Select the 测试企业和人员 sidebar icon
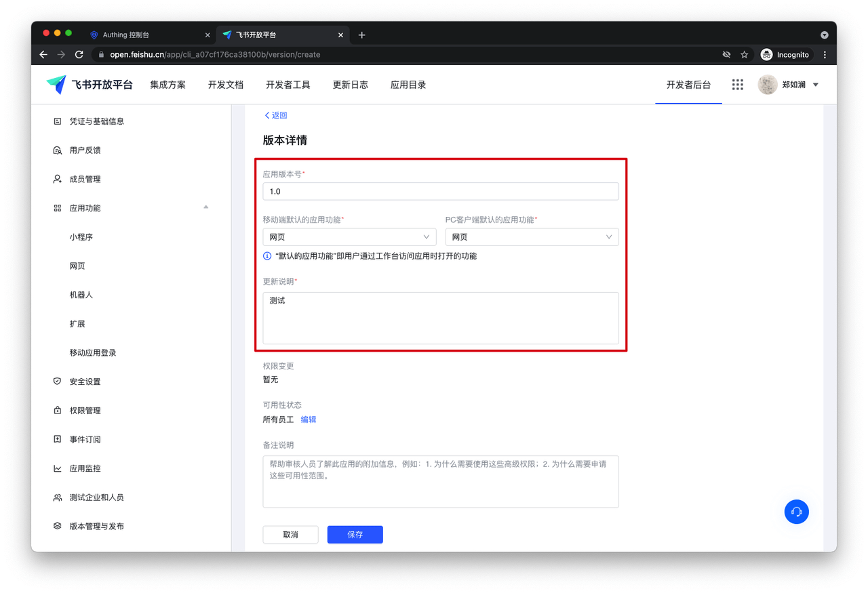The width and height of the screenshot is (868, 593). (x=57, y=497)
